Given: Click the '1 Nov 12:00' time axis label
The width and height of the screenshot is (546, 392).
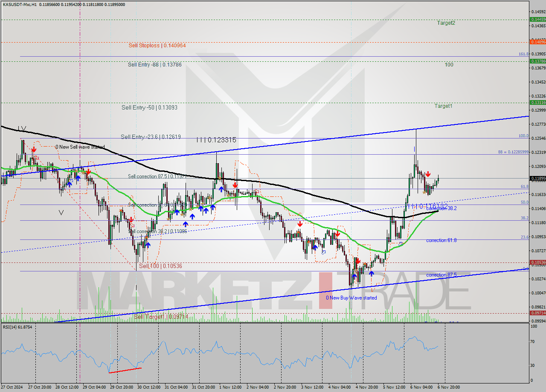Looking at the screenshot, I should [x=229, y=387].
